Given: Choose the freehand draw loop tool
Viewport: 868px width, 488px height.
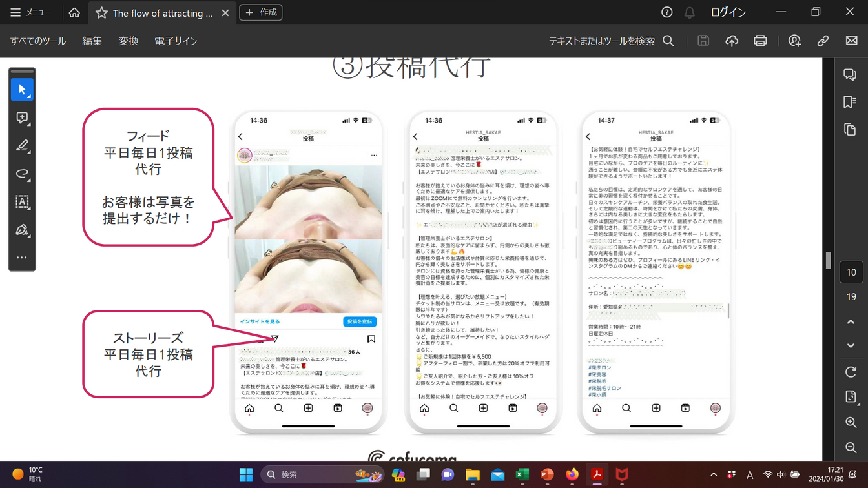Looking at the screenshot, I should tap(22, 174).
